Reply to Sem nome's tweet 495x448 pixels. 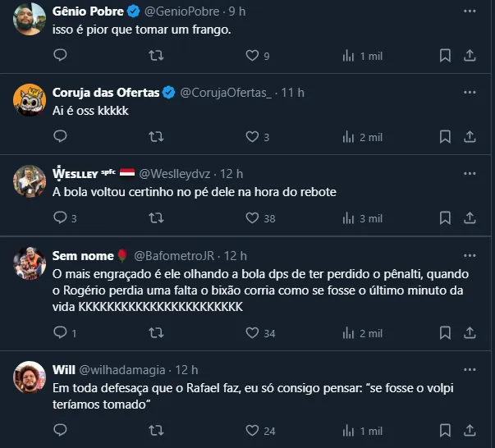[60, 333]
